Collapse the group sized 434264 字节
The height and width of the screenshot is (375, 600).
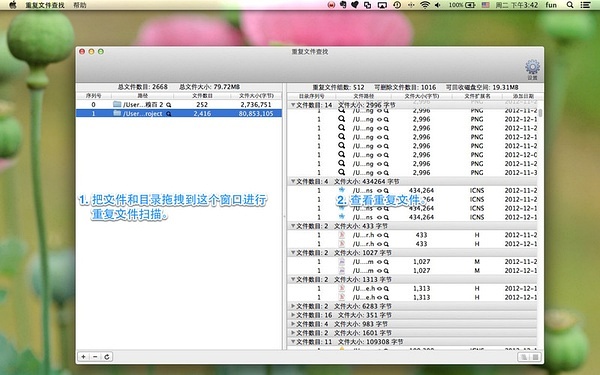pyautogui.click(x=293, y=181)
